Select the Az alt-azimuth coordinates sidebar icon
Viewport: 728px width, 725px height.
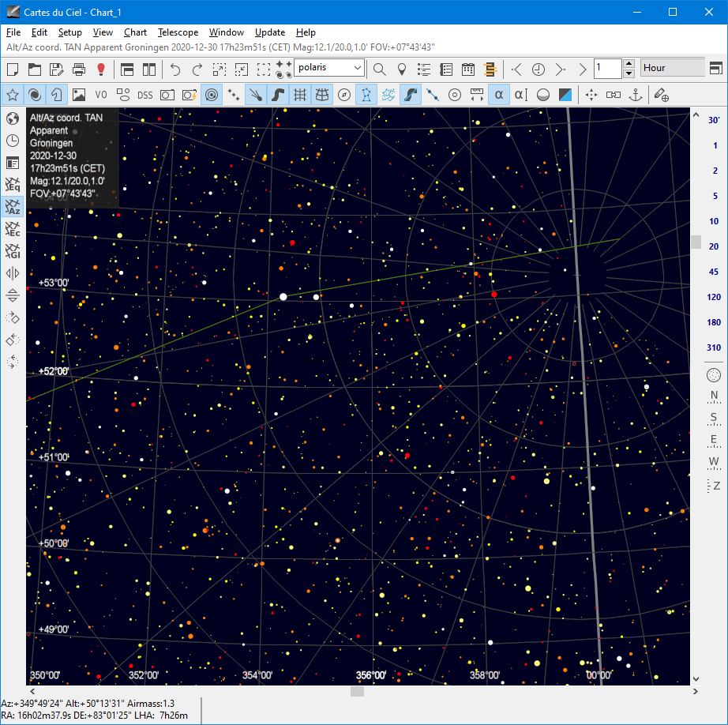(x=13, y=207)
